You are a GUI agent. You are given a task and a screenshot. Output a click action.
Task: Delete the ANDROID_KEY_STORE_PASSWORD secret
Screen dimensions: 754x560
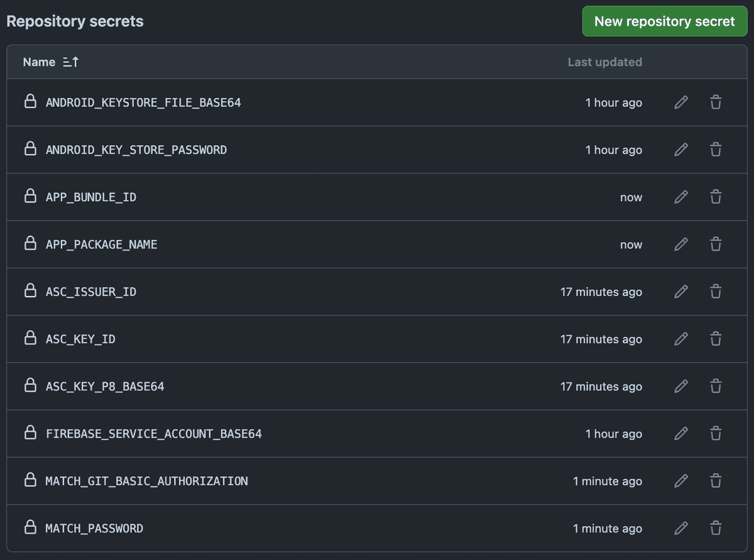click(715, 150)
